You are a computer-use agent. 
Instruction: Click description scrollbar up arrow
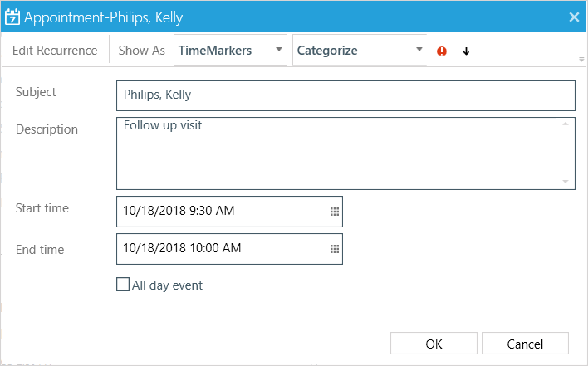(565, 124)
